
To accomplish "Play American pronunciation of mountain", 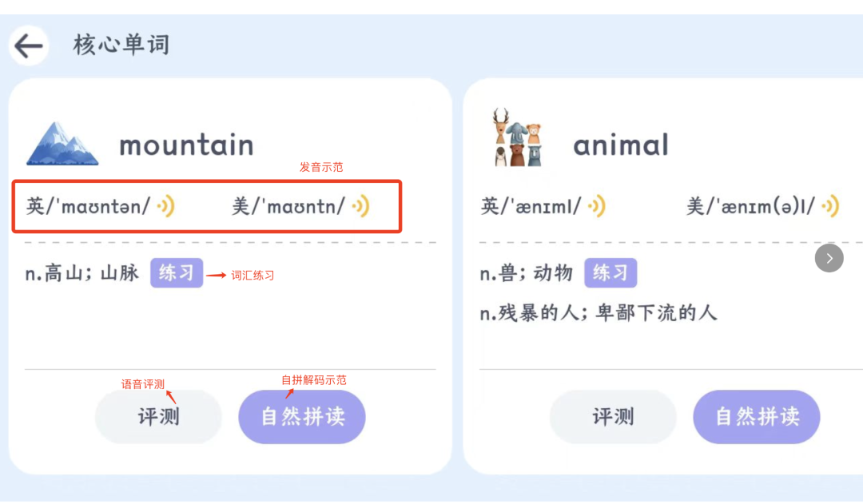I will click(x=361, y=207).
